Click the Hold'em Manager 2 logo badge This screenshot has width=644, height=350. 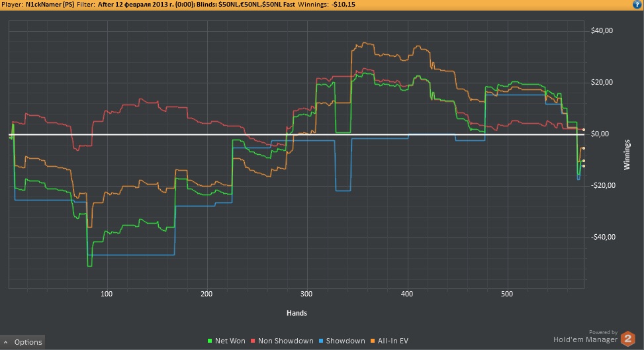point(627,339)
